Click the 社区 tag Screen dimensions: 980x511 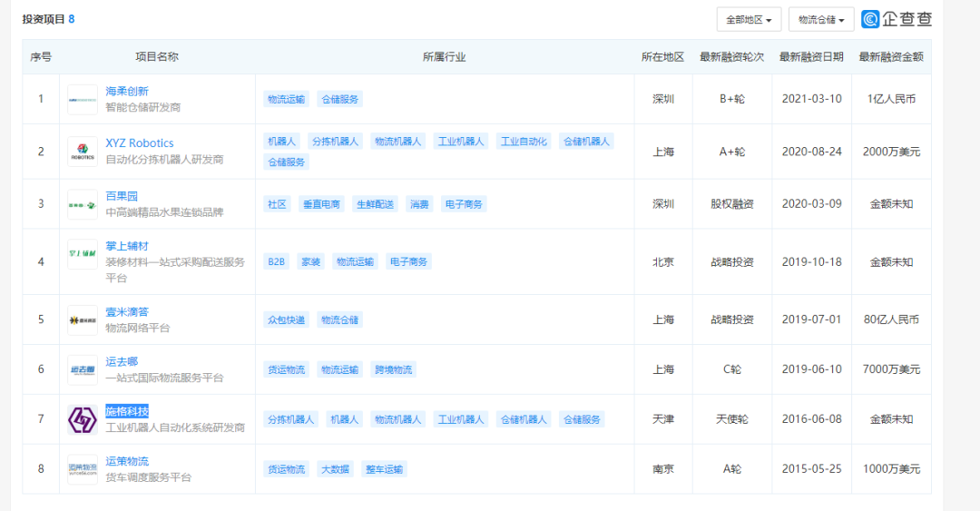pos(277,204)
